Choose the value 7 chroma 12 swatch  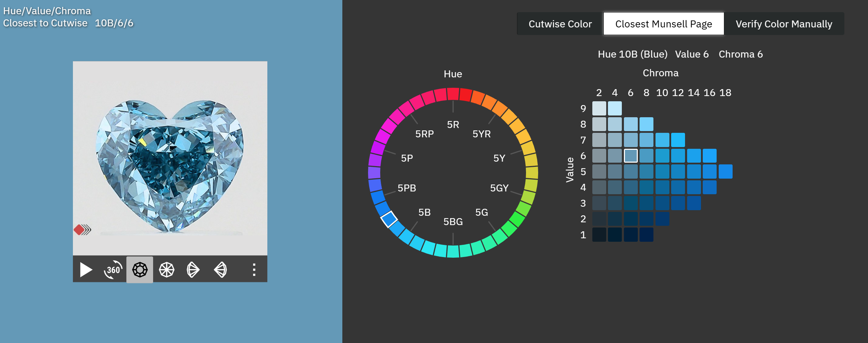coord(678,140)
